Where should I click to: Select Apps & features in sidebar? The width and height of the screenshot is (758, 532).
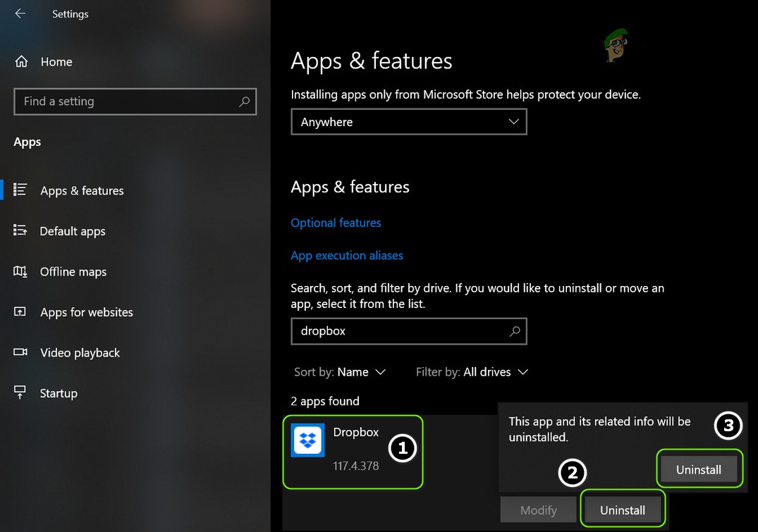pos(82,191)
